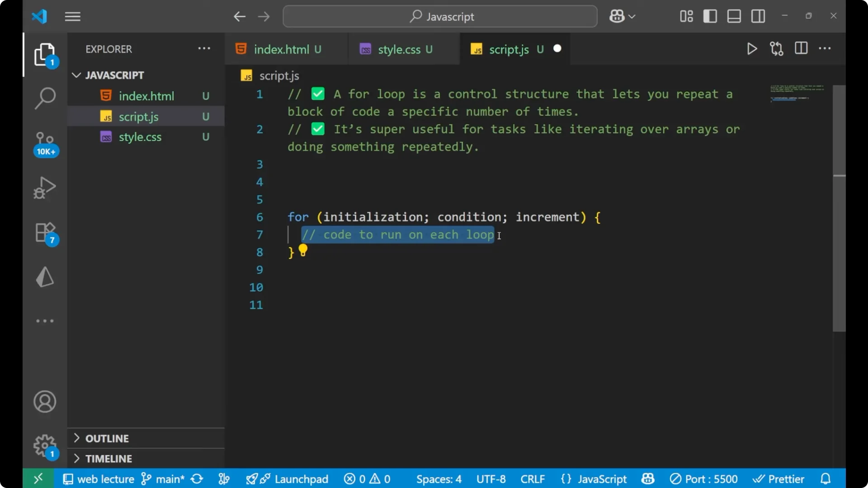Open the Search view
868x488 pixels.
[45, 98]
